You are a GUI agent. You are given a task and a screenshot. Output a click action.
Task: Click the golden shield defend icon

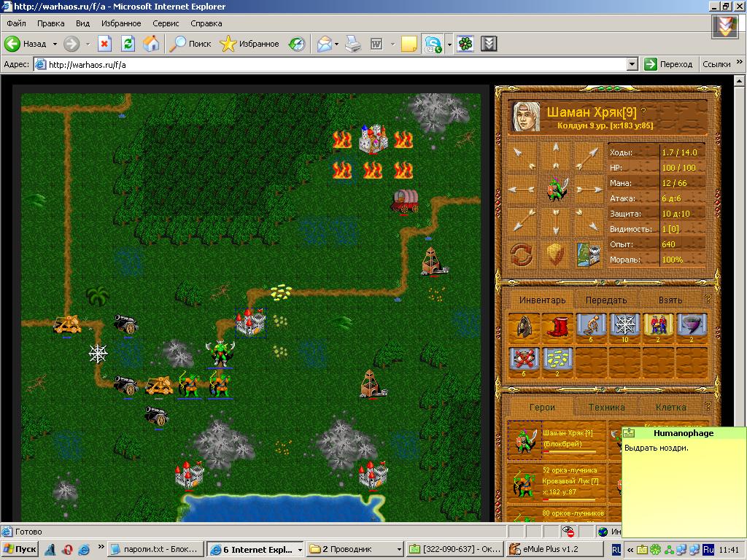click(554, 254)
